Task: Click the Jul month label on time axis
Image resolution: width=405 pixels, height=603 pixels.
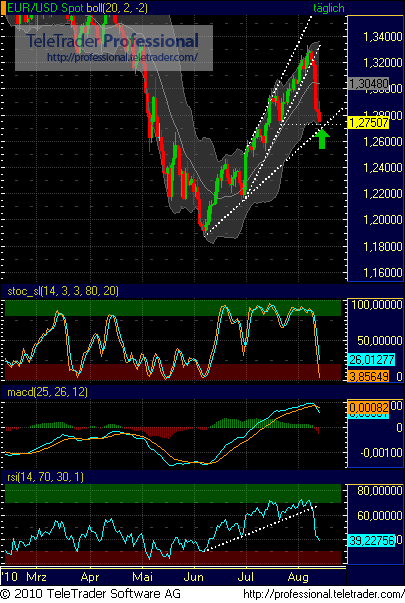Action: coord(245,577)
